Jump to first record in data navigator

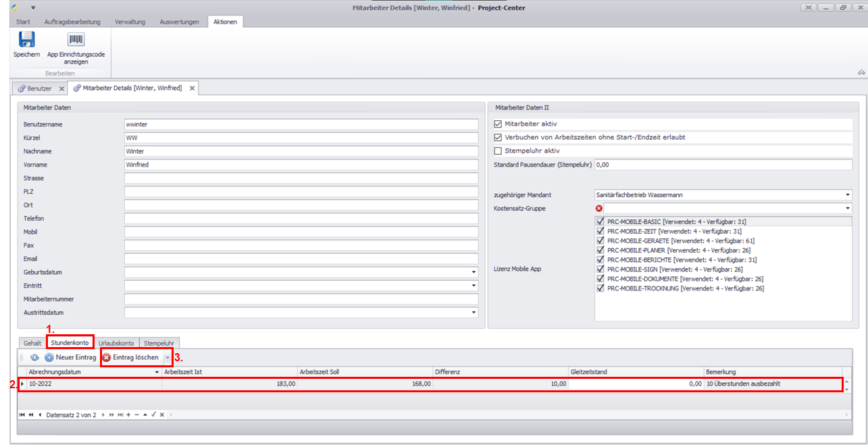[x=22, y=415]
